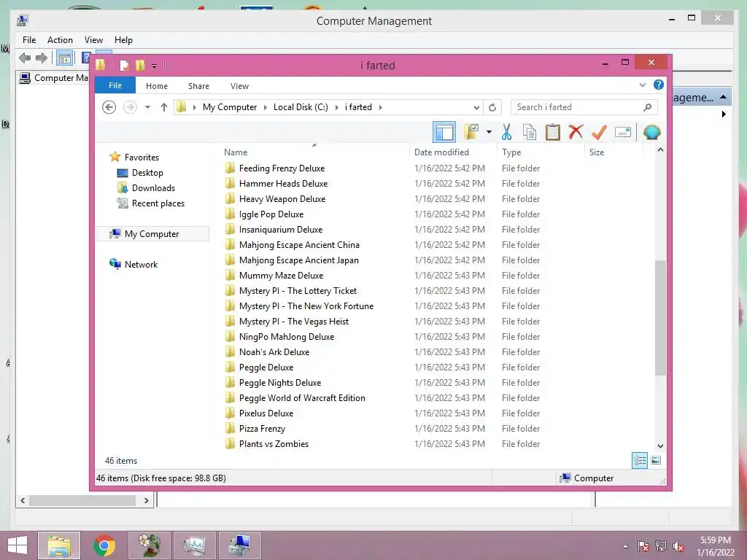Screen dimensions: 747x560
Task: Sort by Type column header
Action: tap(511, 152)
